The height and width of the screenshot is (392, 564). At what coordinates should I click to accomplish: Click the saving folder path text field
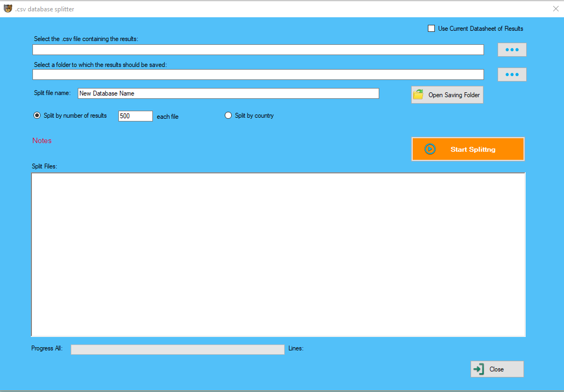click(x=258, y=75)
